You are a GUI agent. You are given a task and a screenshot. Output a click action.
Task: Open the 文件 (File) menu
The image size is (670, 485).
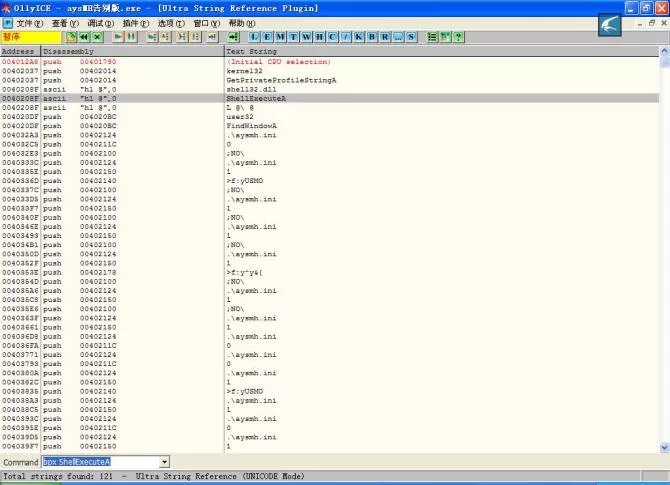click(30, 22)
